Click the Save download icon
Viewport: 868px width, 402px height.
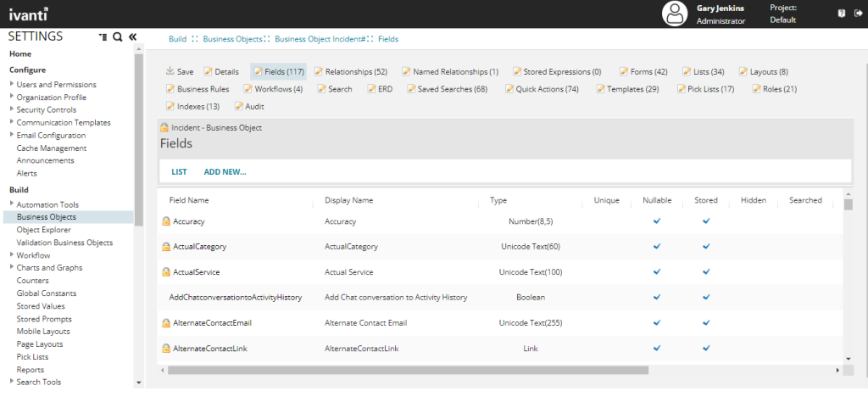[x=170, y=71]
